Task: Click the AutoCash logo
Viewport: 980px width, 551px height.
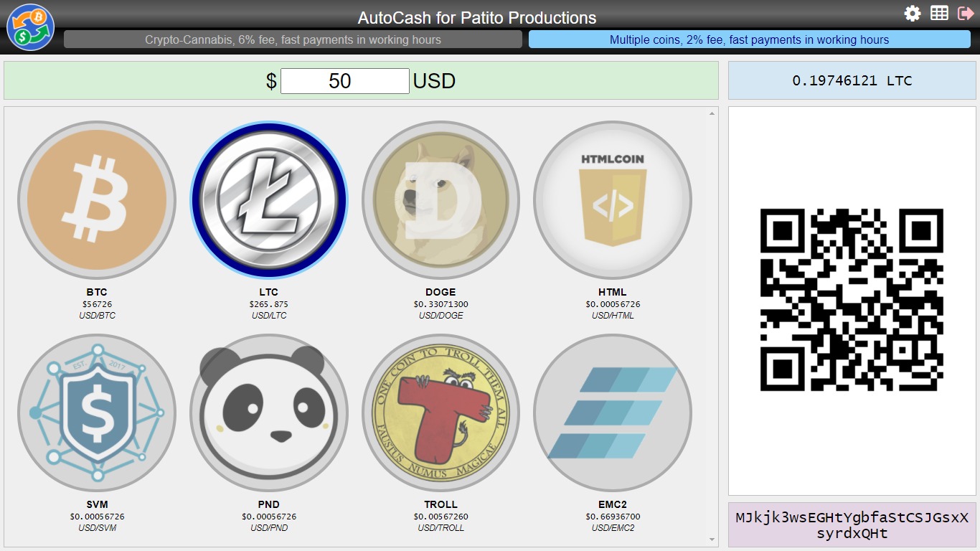Action: (30, 27)
